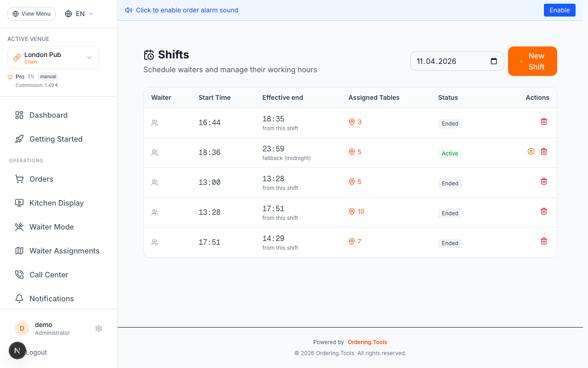Create a New Shift

(532, 61)
